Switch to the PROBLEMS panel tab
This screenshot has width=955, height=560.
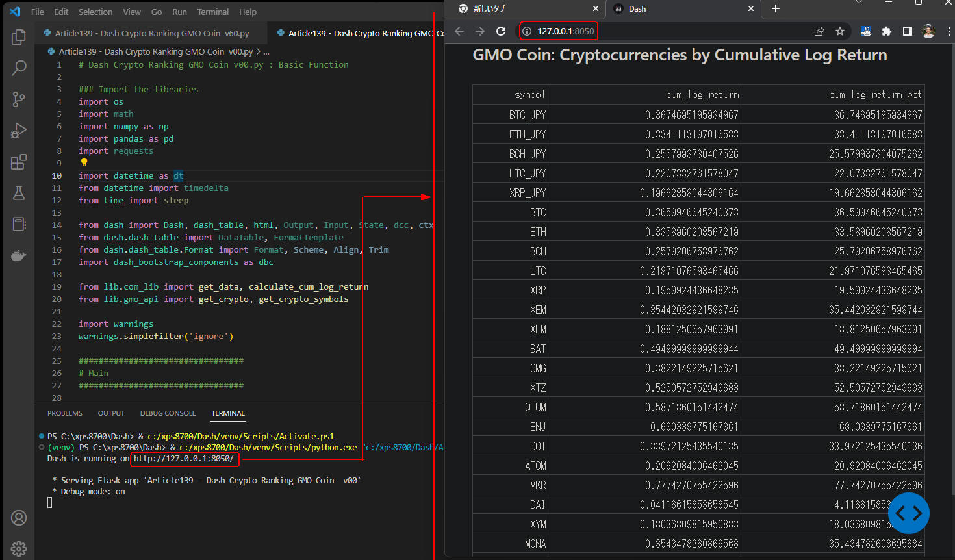click(65, 413)
